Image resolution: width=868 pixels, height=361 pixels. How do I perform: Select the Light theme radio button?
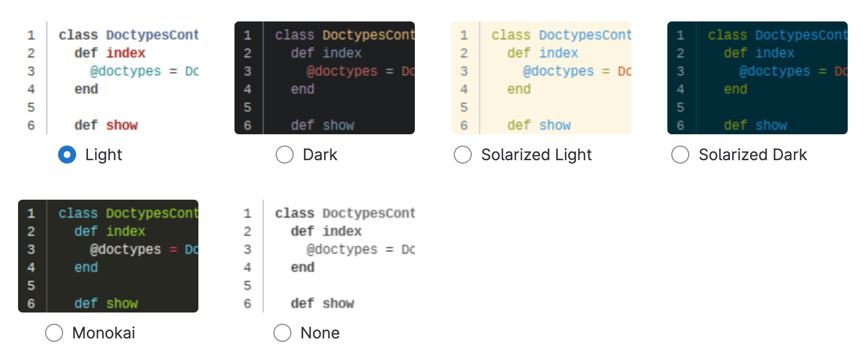click(67, 155)
